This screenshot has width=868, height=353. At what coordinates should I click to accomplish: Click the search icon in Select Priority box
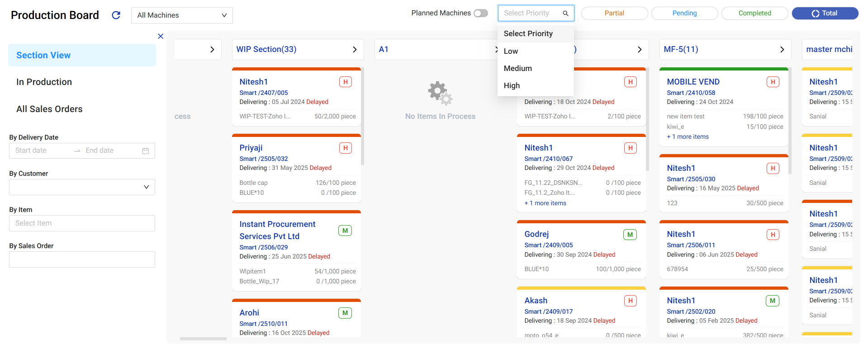pyautogui.click(x=565, y=14)
